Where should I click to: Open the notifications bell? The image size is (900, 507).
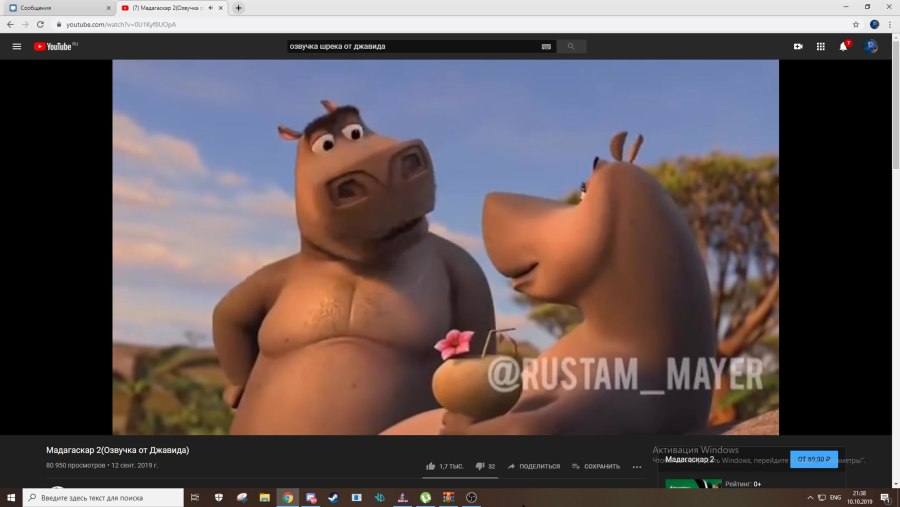[x=843, y=47]
